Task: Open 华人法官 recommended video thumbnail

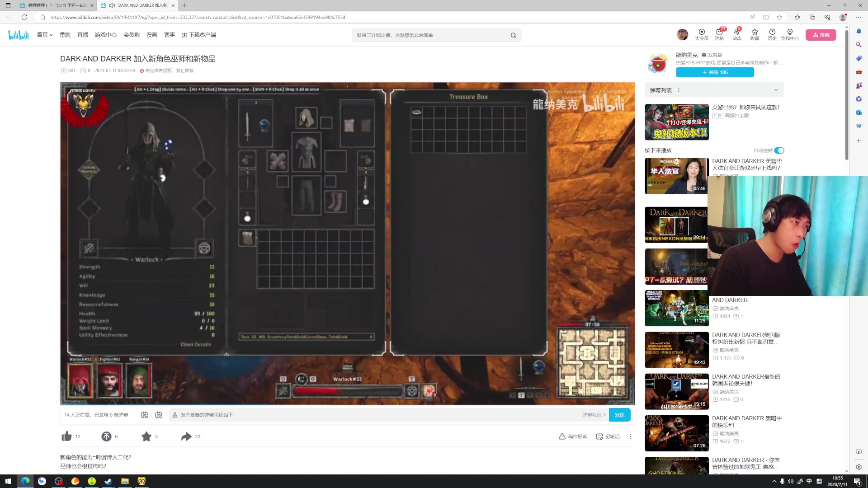Action: 676,176
